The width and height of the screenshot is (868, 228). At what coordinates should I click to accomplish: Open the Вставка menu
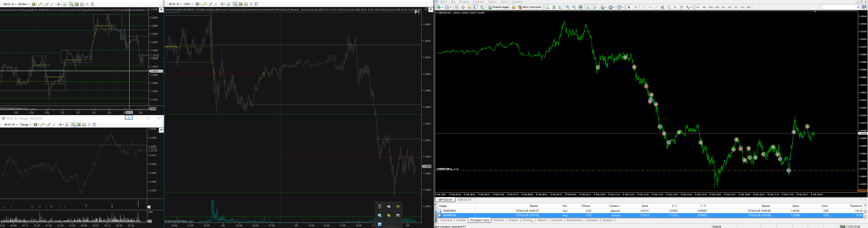pyautogui.click(x=464, y=2)
